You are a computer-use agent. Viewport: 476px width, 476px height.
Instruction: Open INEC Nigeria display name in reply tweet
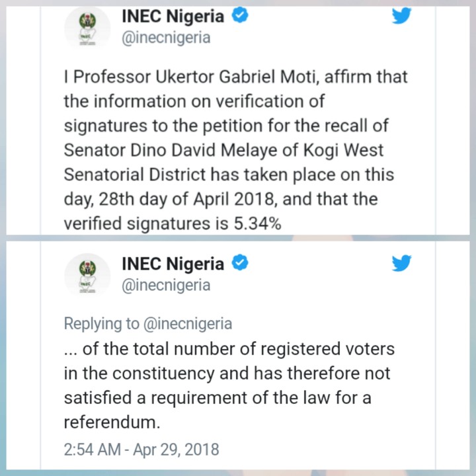173,264
